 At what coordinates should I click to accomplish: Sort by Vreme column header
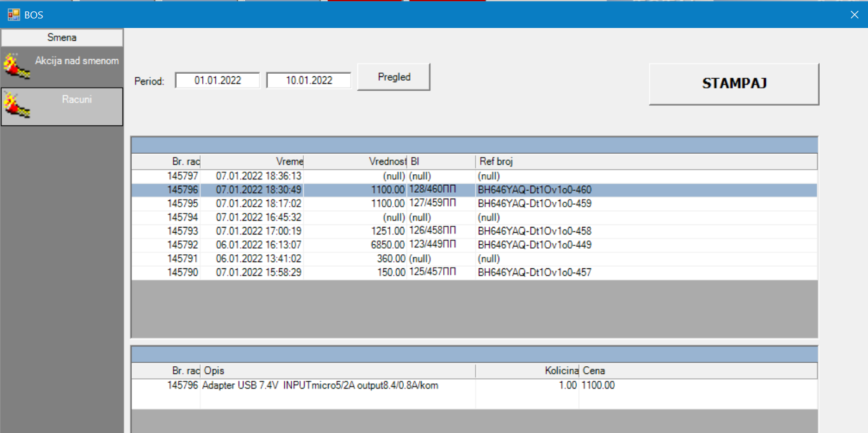click(252, 162)
